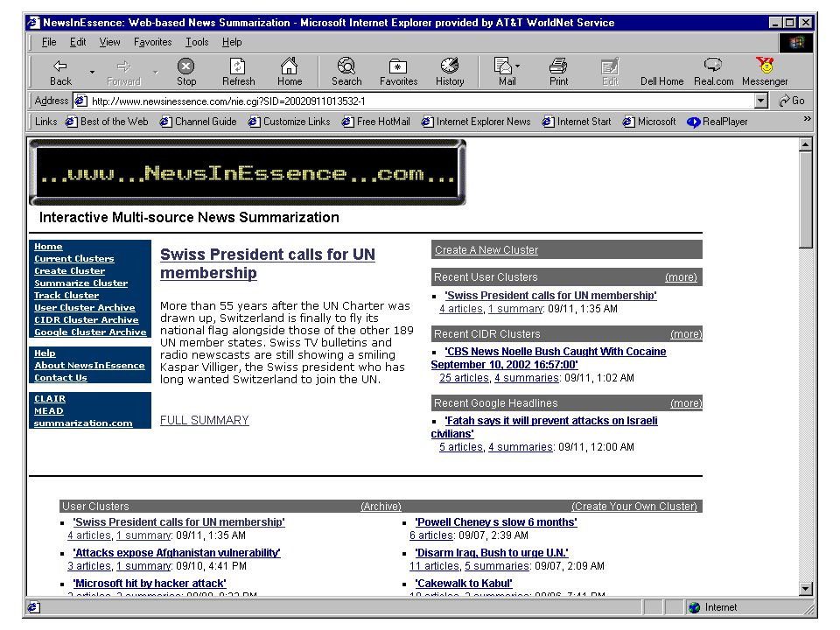Screen dimensions: 840x630
Task: Open '25 articles' under CBS News cluster
Action: coord(464,378)
